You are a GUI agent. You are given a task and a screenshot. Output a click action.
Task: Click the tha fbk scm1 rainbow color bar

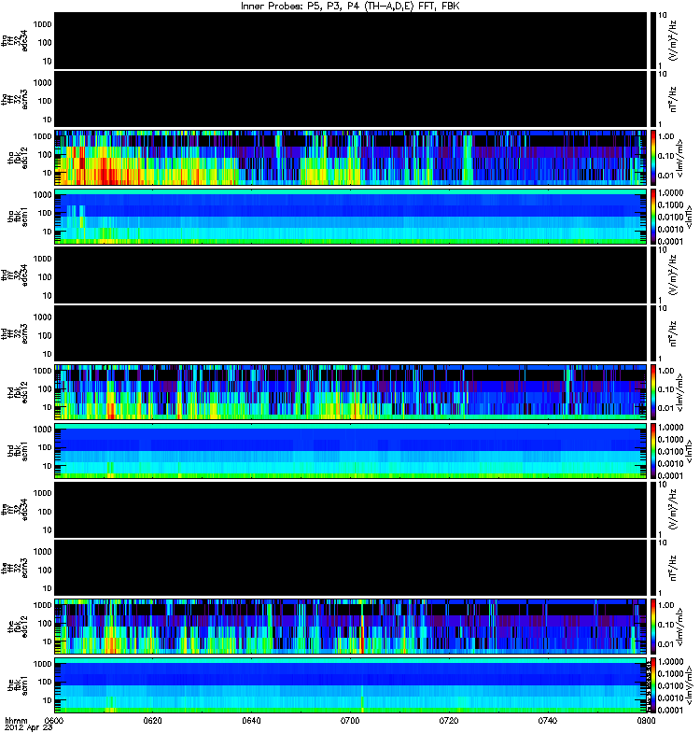(x=653, y=217)
